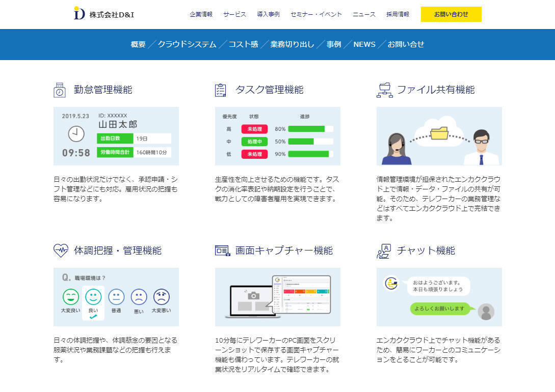
Task: Select the 大変良い smiley face
Action: pyautogui.click(x=70, y=297)
